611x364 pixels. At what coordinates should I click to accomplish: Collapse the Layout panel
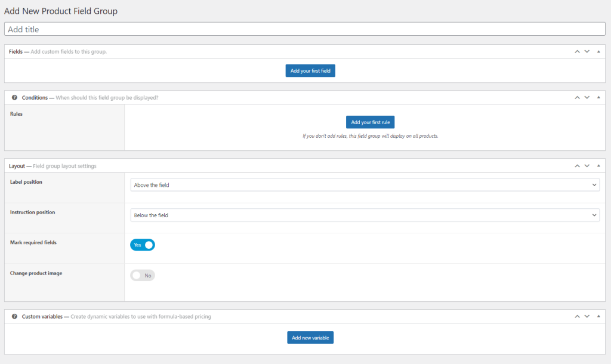598,166
